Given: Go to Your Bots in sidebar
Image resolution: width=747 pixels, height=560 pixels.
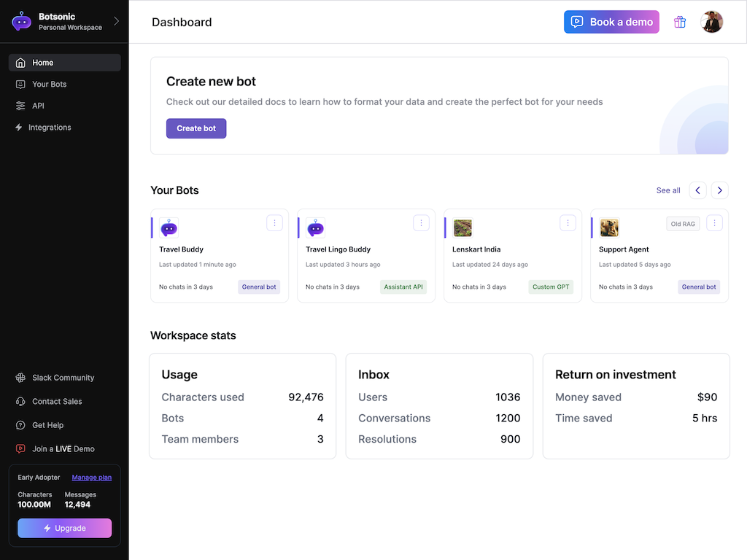Looking at the screenshot, I should click(49, 85).
